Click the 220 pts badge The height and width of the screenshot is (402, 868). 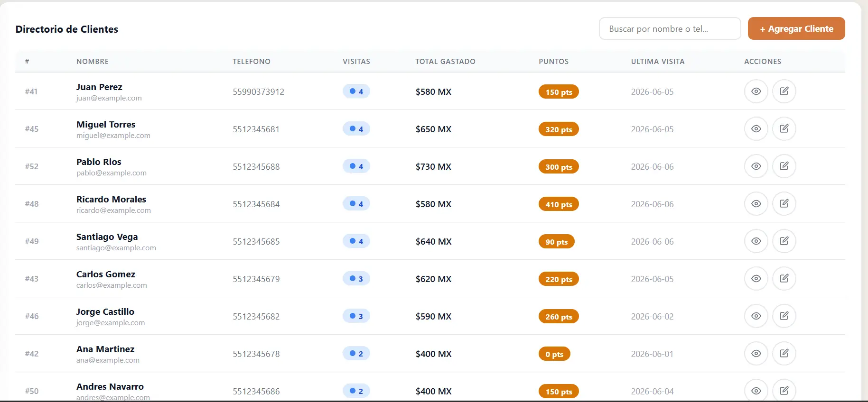pos(559,279)
